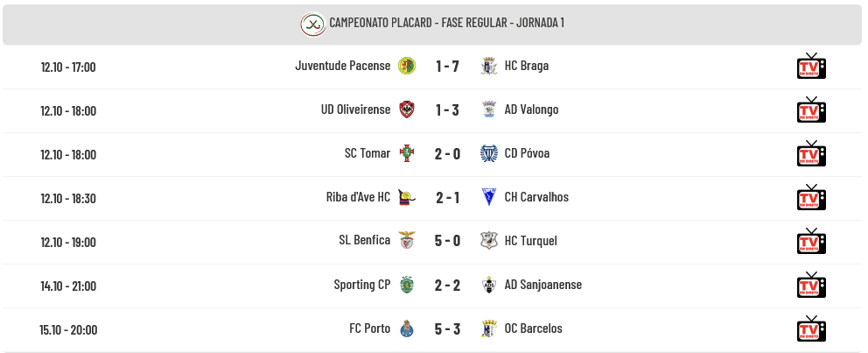
Task: Select the 2 - 2 draw result
Action: click(447, 286)
